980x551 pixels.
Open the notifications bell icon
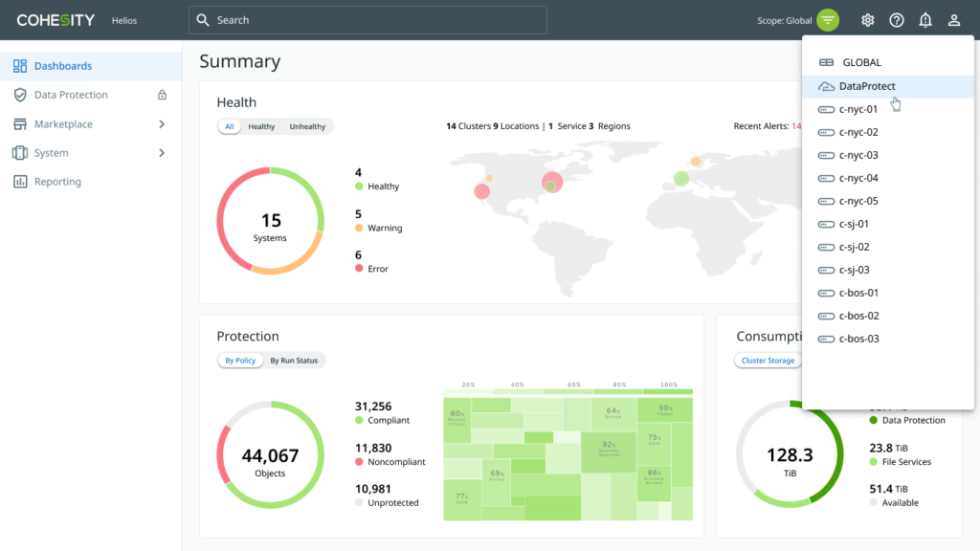point(925,20)
